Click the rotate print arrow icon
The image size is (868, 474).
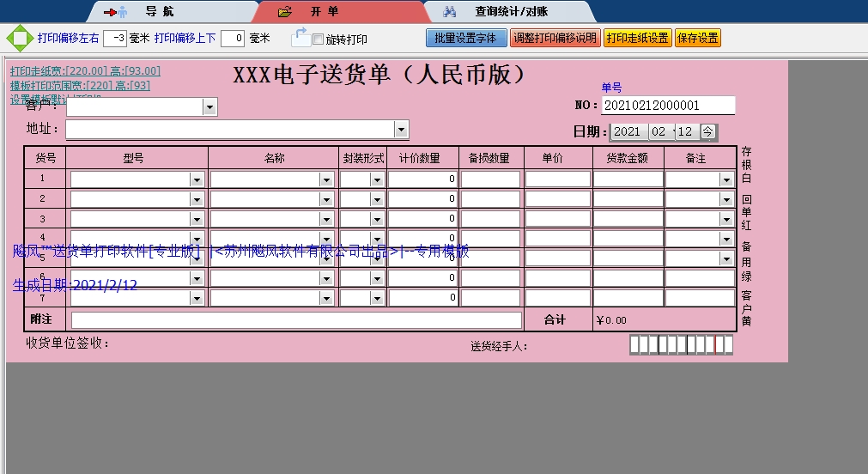click(x=300, y=37)
